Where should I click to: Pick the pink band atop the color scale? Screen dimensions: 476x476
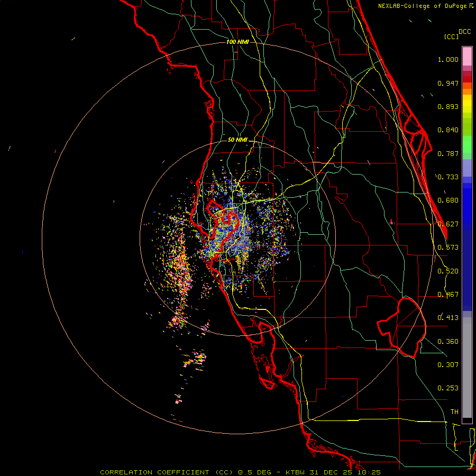[x=467, y=56]
